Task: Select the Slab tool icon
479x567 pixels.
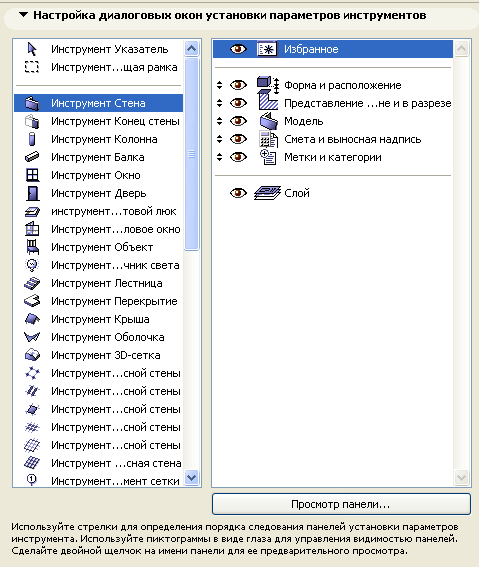Action: (x=32, y=301)
